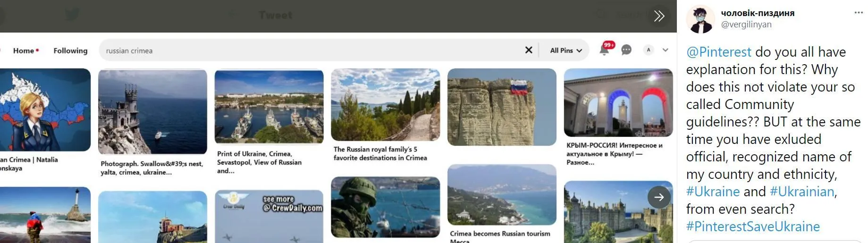This screenshot has width=868, height=243.
Task: Open the cliff with Russian flag pin
Action: click(502, 107)
